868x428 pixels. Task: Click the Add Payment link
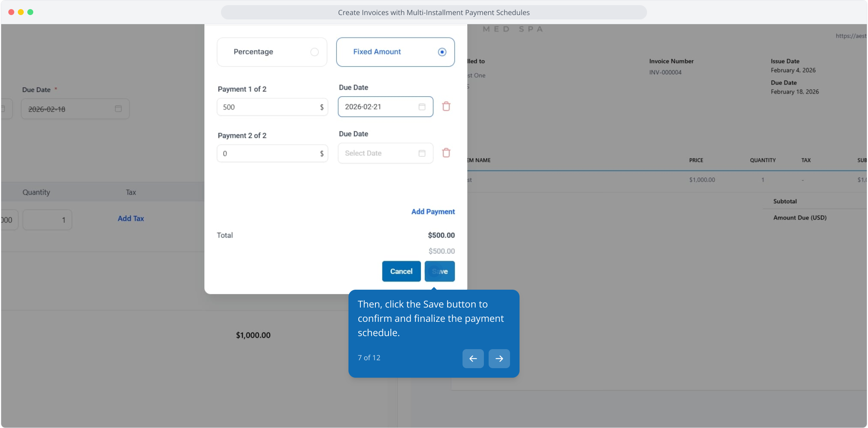point(433,212)
